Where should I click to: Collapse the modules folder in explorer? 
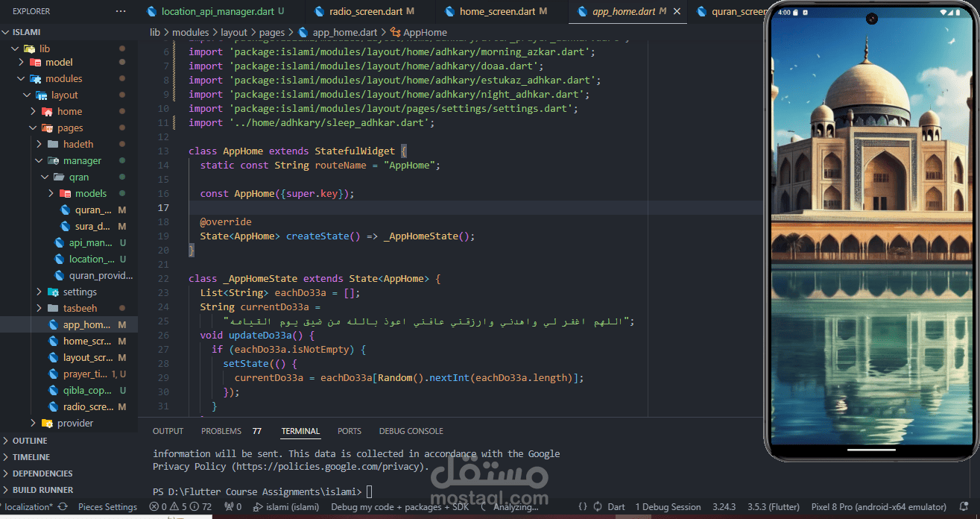click(21, 78)
